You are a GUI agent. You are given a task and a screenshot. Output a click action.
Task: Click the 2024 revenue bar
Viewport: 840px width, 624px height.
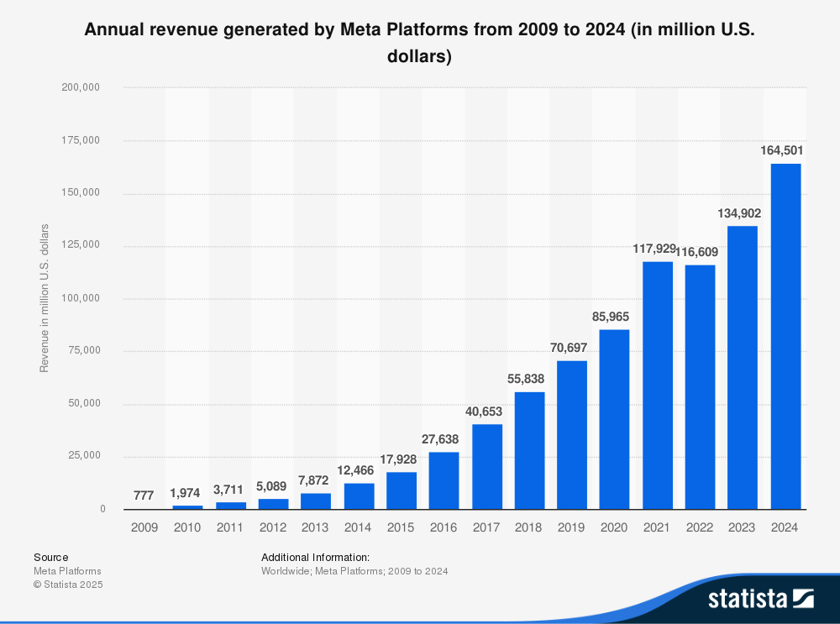pos(785,336)
